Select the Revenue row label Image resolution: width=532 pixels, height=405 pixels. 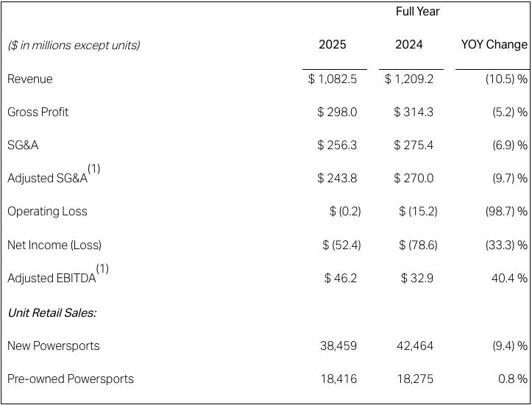[x=30, y=79]
